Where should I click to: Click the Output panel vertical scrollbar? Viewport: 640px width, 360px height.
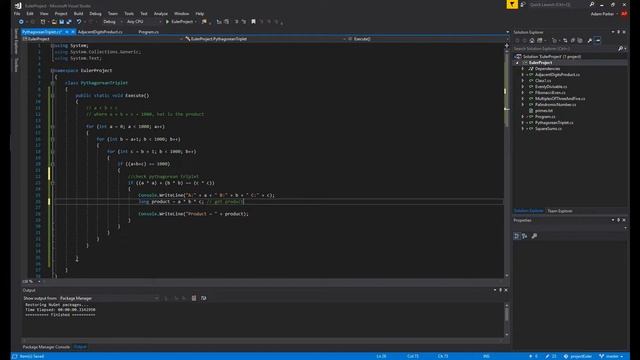pyautogui.click(x=507, y=320)
